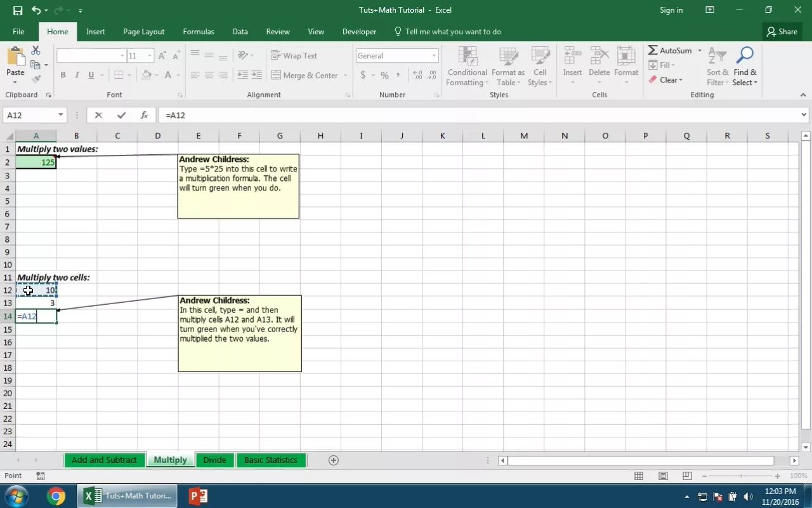The height and width of the screenshot is (508, 812).
Task: Toggle Bold formatting
Action: 63,75
